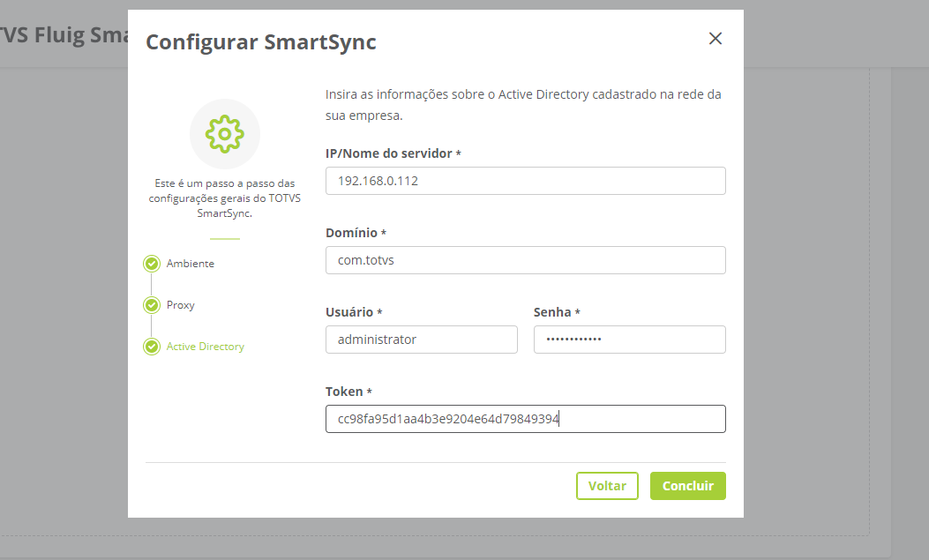Close the Configurar SmartSync dialog

pyautogui.click(x=715, y=39)
